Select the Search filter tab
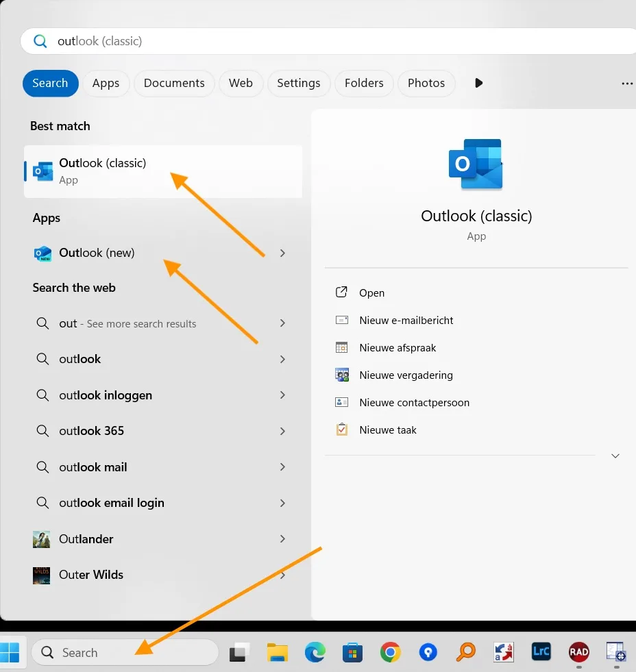636x672 pixels. tap(51, 83)
